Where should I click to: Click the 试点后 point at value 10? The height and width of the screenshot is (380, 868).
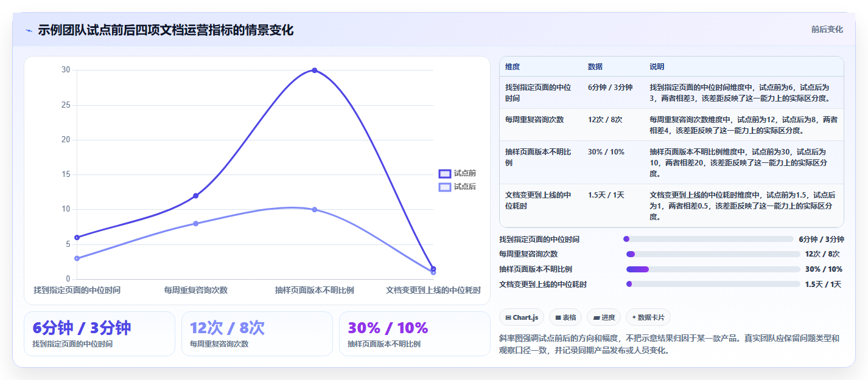[x=315, y=210]
